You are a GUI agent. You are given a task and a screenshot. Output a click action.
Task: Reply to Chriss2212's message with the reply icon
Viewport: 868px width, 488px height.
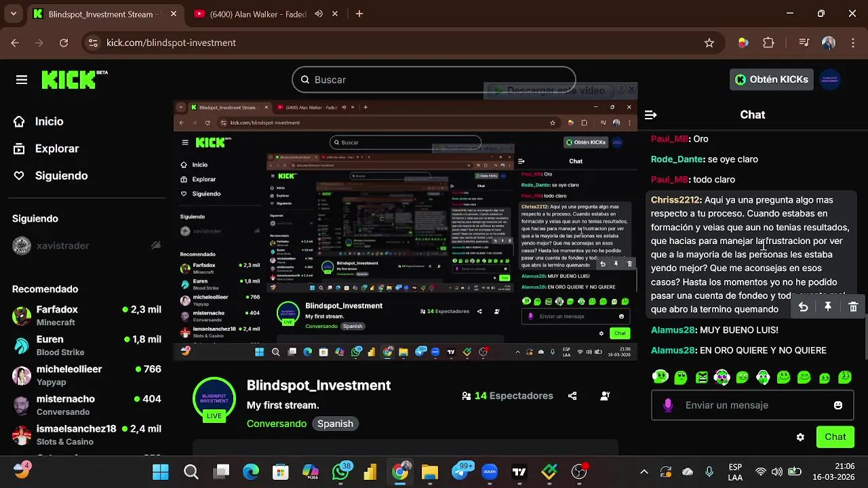pos(803,307)
